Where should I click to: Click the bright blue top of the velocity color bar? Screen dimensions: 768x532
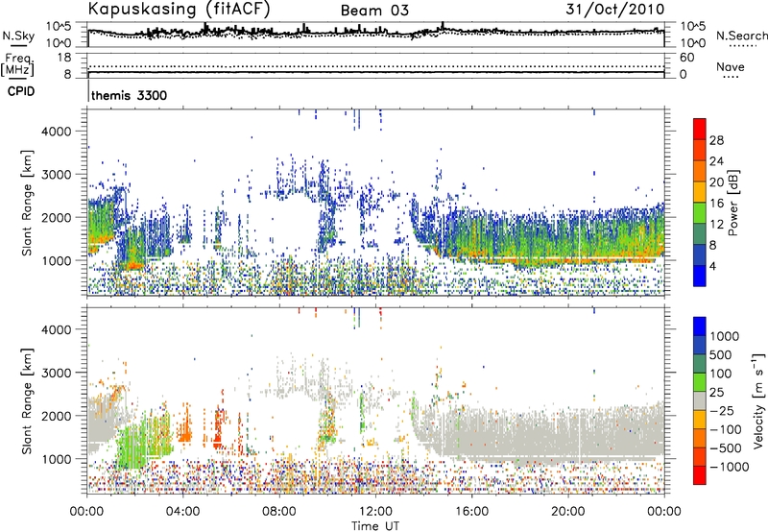(x=700, y=326)
